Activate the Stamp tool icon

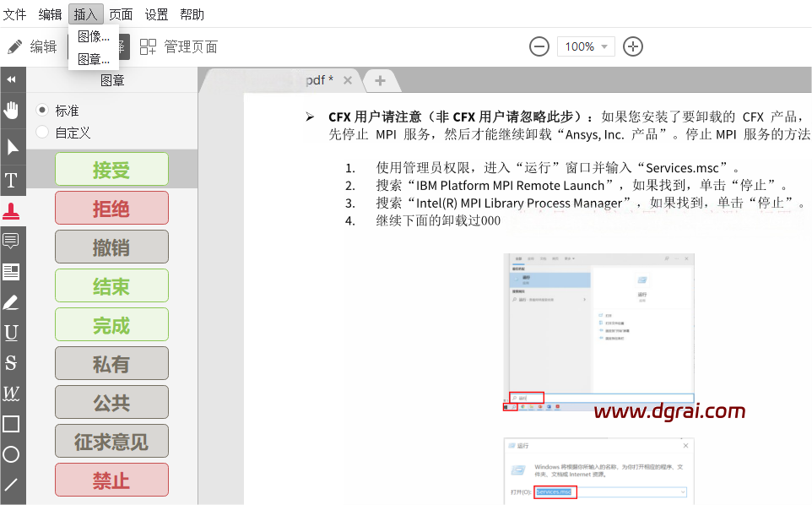tap(12, 211)
